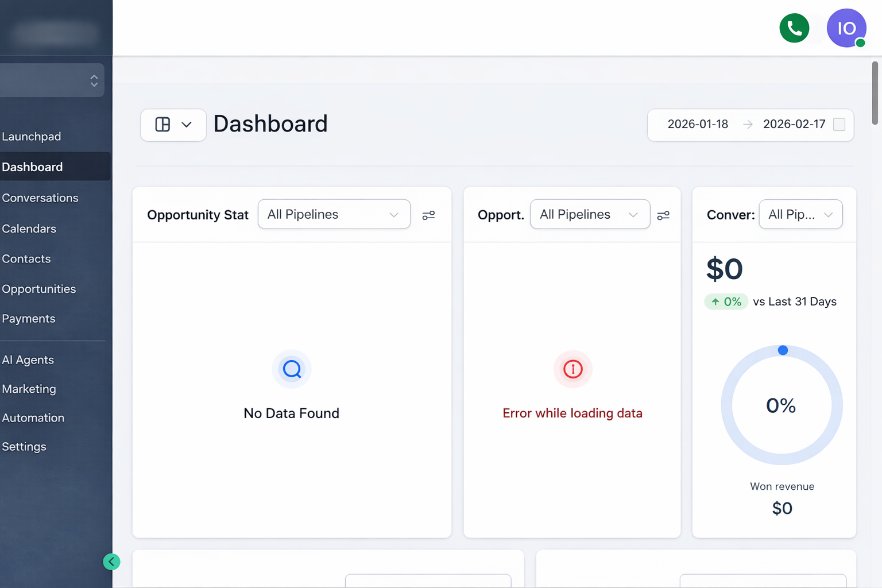882x588 pixels.
Task: Click the magnifier icon in No Data Found card
Action: click(292, 369)
